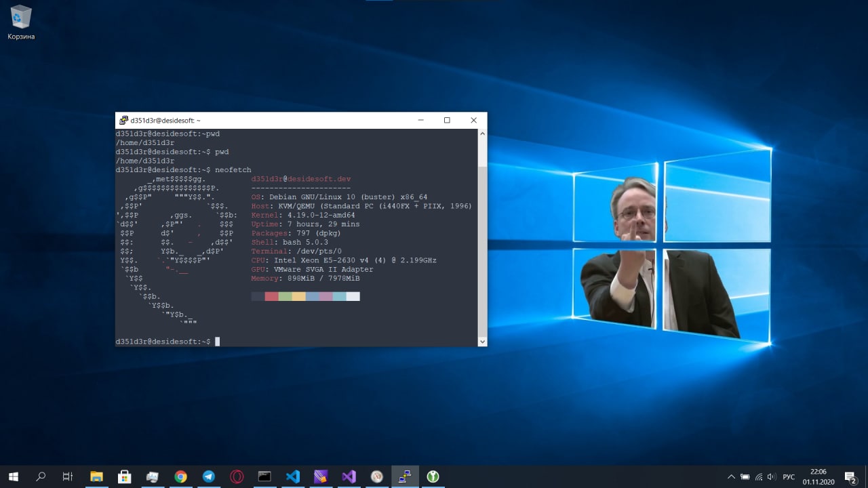
Task: Click the d351d3r@desidesoft.dev neofetch header
Action: tap(301, 179)
